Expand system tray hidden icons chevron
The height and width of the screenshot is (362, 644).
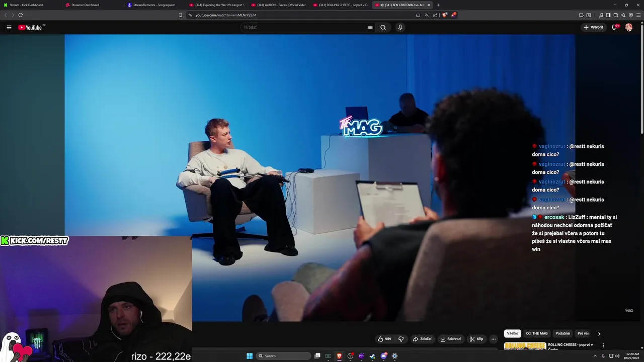pyautogui.click(x=595, y=356)
